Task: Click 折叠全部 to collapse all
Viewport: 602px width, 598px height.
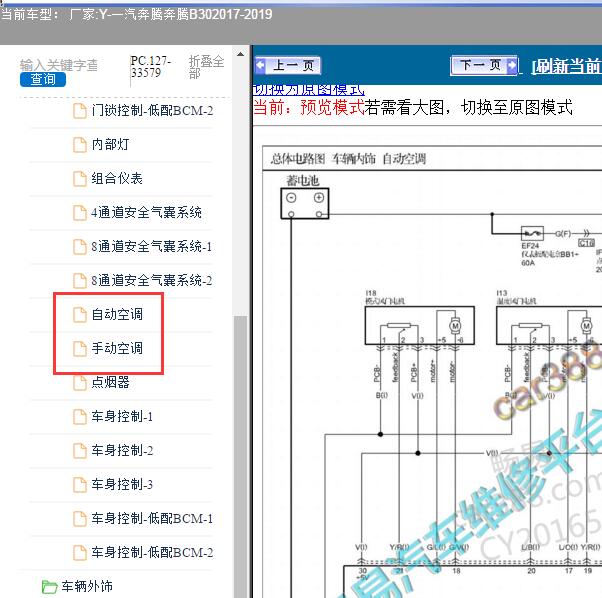Action: (206, 67)
